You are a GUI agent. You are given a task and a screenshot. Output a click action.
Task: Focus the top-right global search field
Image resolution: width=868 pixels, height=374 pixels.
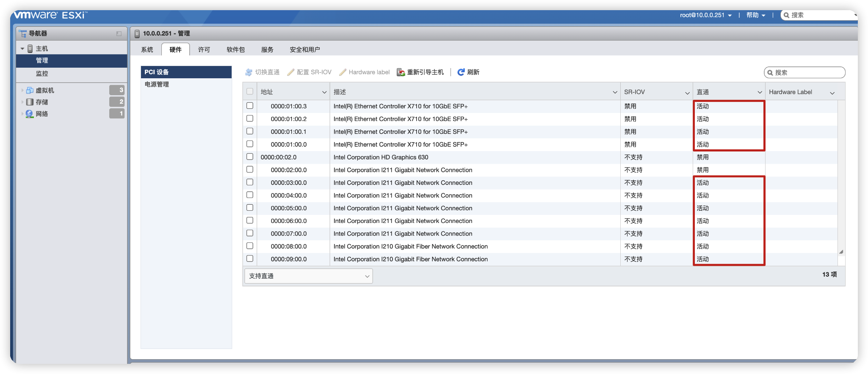(819, 15)
